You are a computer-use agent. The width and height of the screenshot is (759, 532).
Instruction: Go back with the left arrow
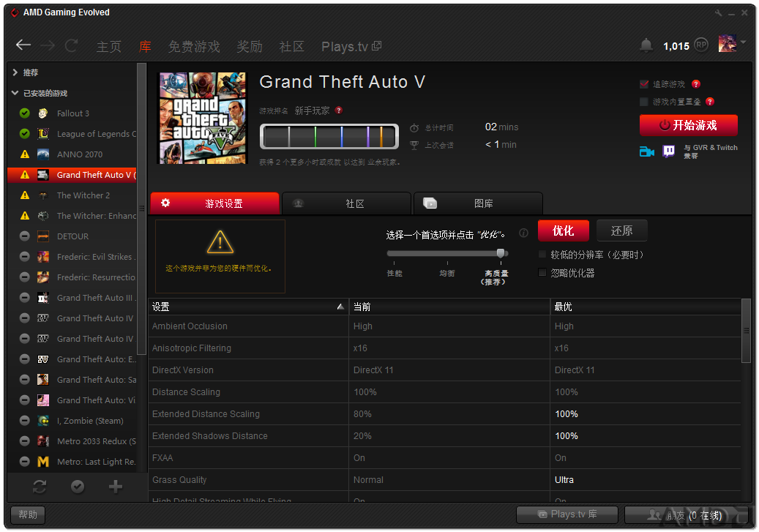pyautogui.click(x=23, y=45)
